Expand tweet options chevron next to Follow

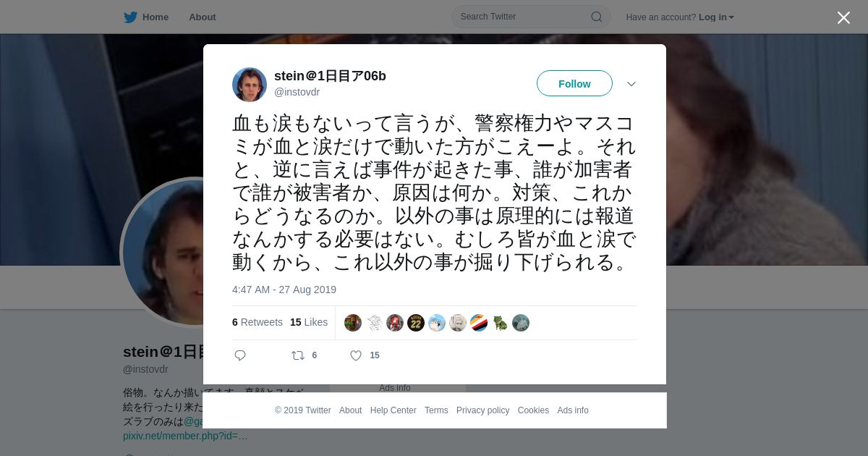point(631,84)
